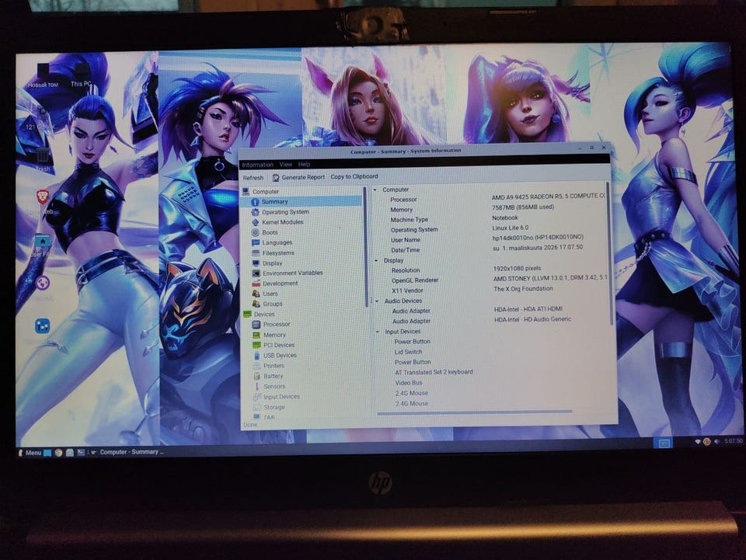Open the Help menu
746x560 pixels.
[x=304, y=165]
